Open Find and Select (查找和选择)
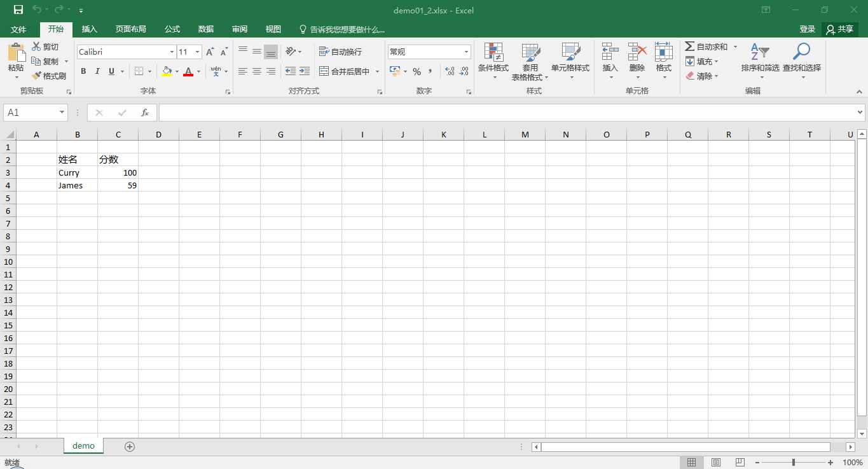The height and width of the screenshot is (469, 868). click(801, 61)
